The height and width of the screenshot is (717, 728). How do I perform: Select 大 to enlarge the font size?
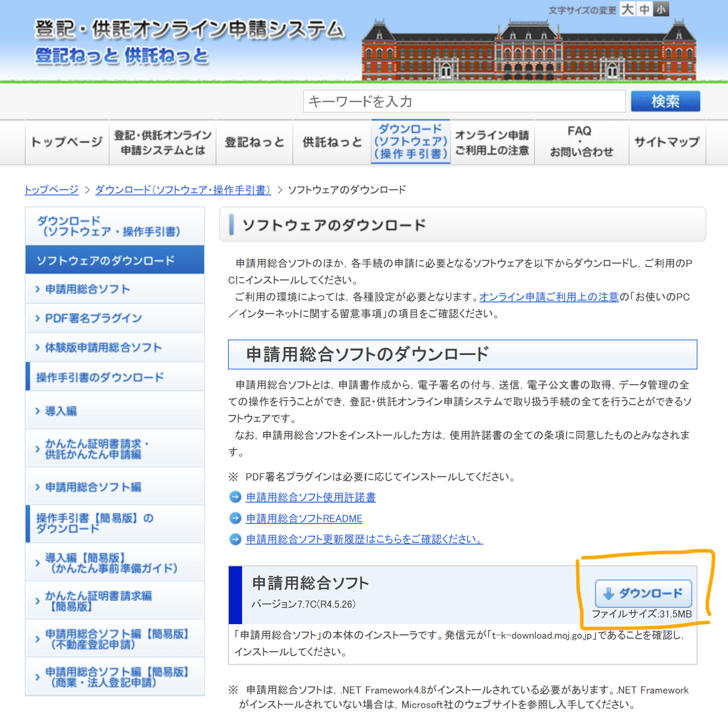click(627, 9)
